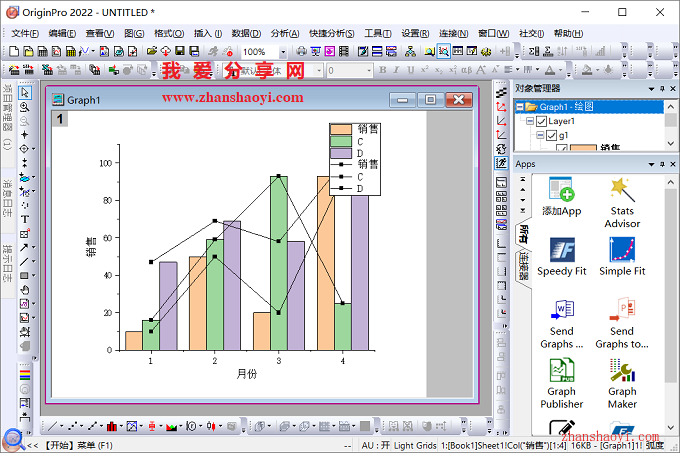
Task: Click the 销售 y-axis title
Action: pos(91,247)
